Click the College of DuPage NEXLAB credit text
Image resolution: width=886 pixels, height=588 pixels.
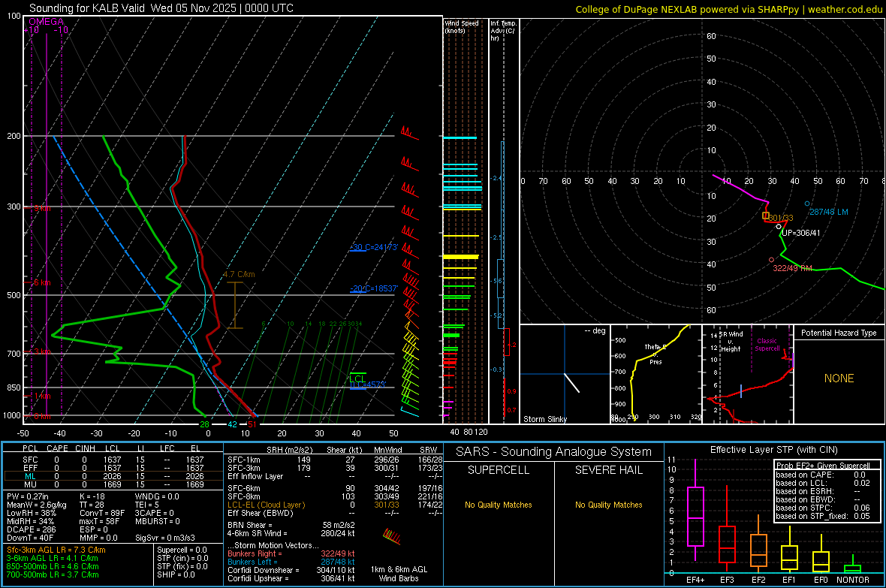(x=728, y=9)
